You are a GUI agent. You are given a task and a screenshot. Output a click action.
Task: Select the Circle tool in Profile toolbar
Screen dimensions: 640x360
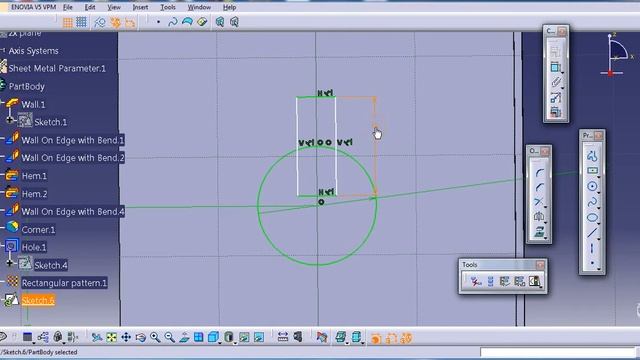point(592,186)
